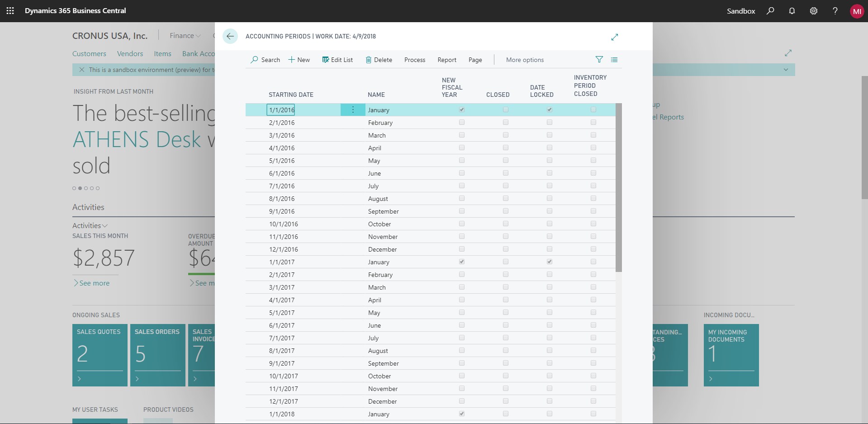Screen dimensions: 868x424
Task: Click See more under Sales This Month
Action: pos(92,283)
